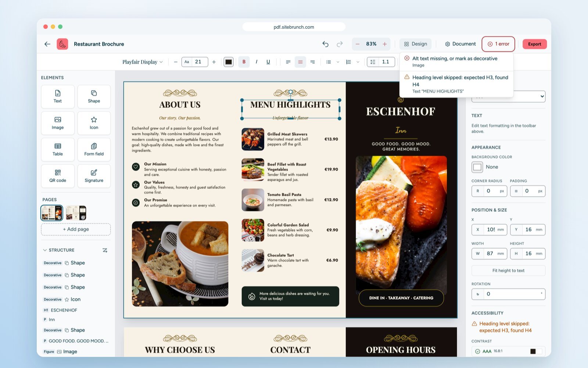Click the structure reorder icon

(105, 250)
